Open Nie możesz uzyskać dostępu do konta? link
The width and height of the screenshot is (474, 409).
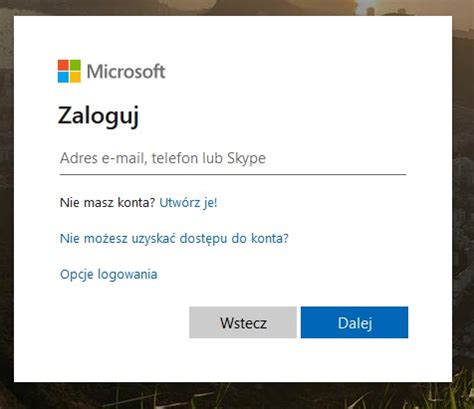pos(174,238)
